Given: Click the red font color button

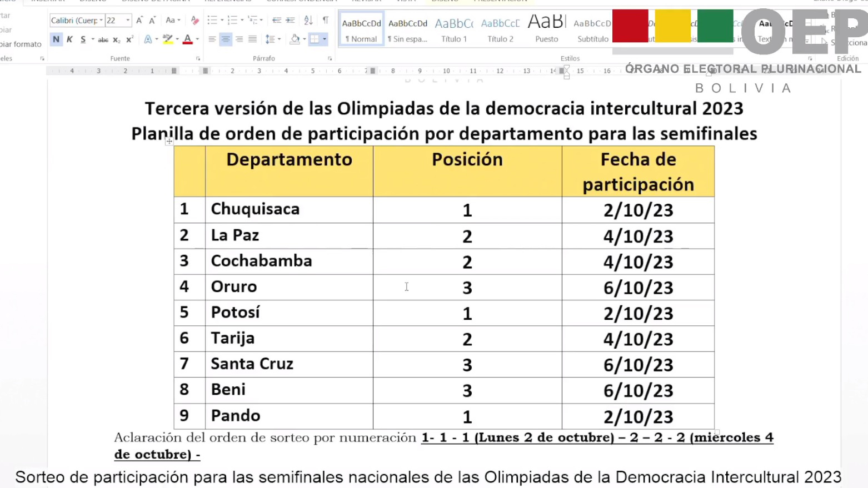Looking at the screenshot, I should pos(188,39).
